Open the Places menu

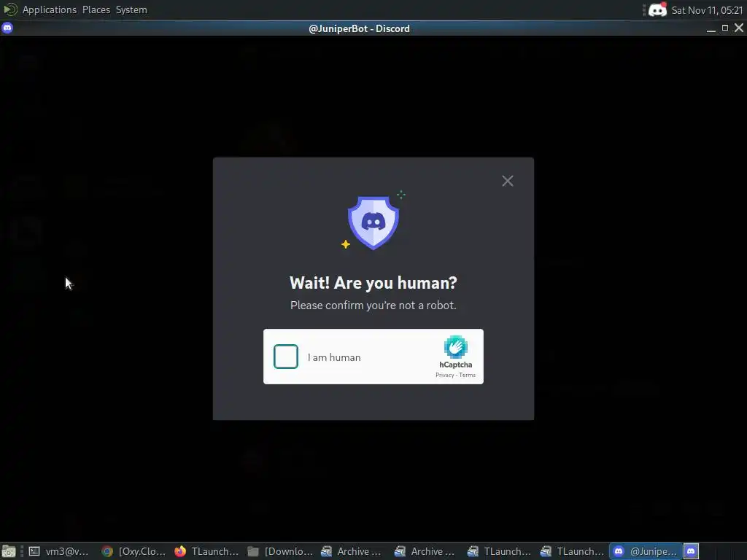click(x=96, y=9)
